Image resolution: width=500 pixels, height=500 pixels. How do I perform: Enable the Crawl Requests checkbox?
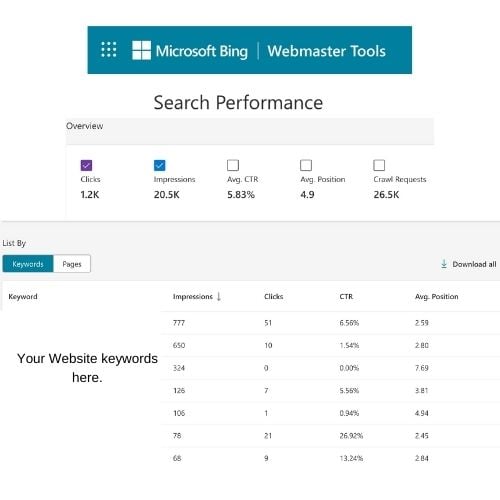379,165
